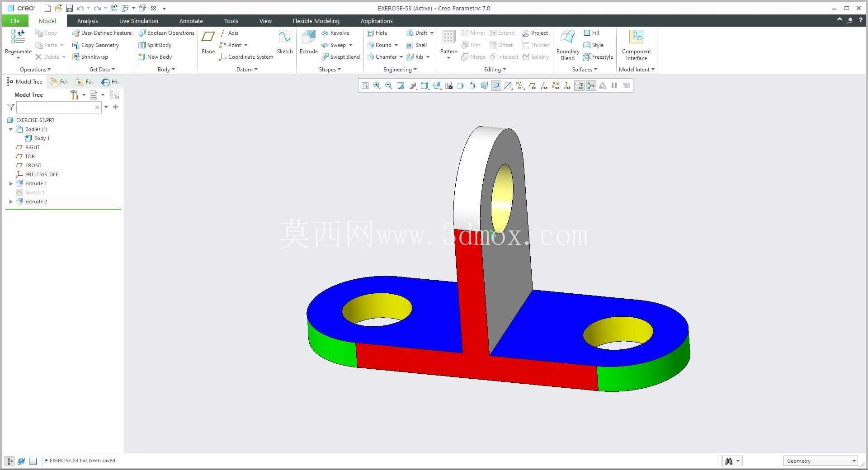Toggle point display in graphics toolbar
The height and width of the screenshot is (470, 868).
(x=556, y=85)
